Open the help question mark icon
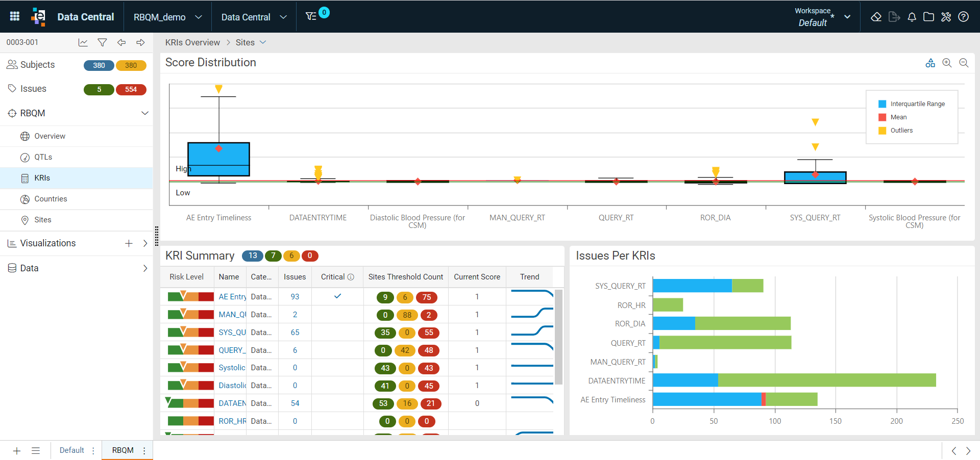Viewport: 980px width, 460px height. tap(963, 17)
